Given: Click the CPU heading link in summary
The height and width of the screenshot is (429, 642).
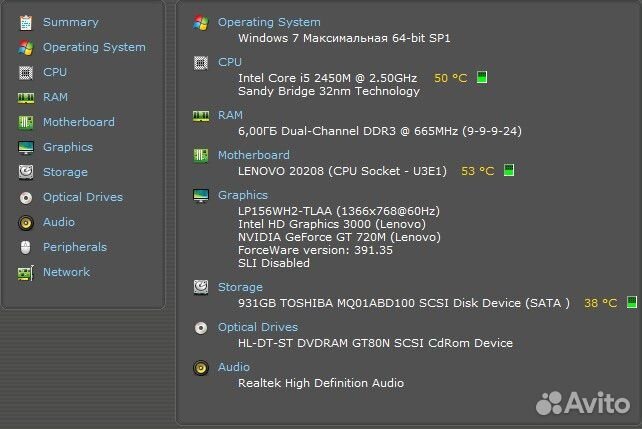Looking at the screenshot, I should coord(230,62).
